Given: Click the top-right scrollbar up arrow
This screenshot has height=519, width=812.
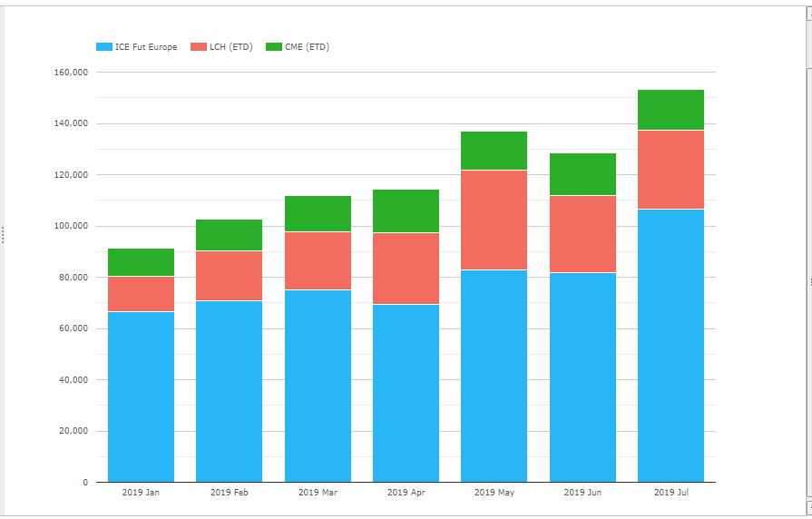Looking at the screenshot, I should (x=809, y=15).
